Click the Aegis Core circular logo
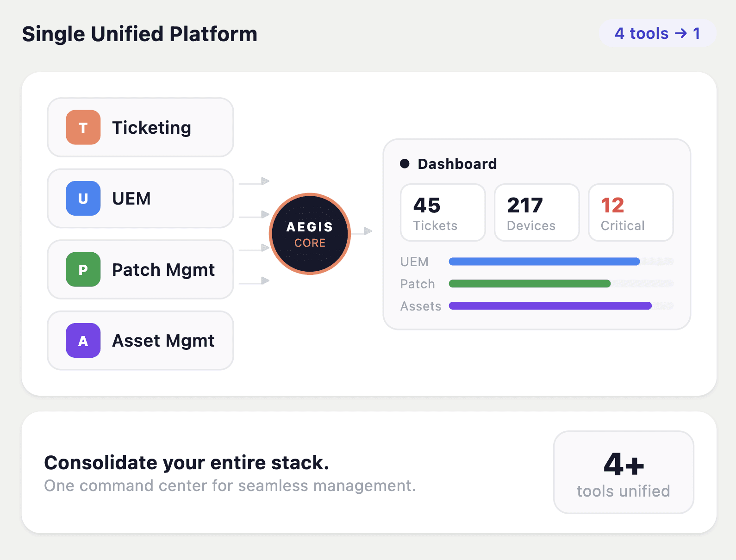Viewport: 736px width, 560px height. tap(310, 234)
